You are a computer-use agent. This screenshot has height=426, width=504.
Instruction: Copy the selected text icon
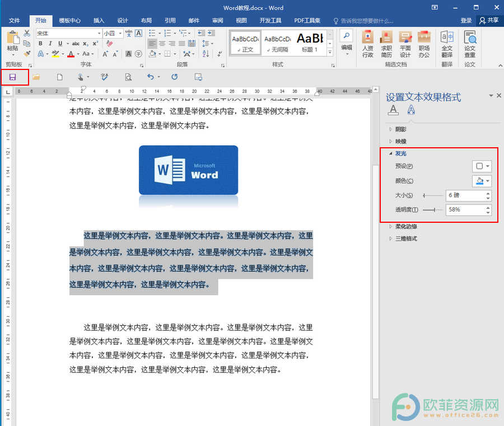point(27,43)
